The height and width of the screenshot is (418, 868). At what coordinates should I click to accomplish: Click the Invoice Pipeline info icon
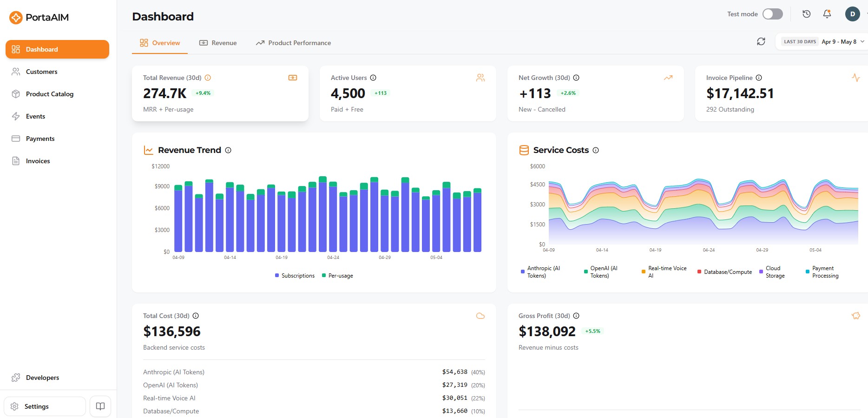coord(759,78)
